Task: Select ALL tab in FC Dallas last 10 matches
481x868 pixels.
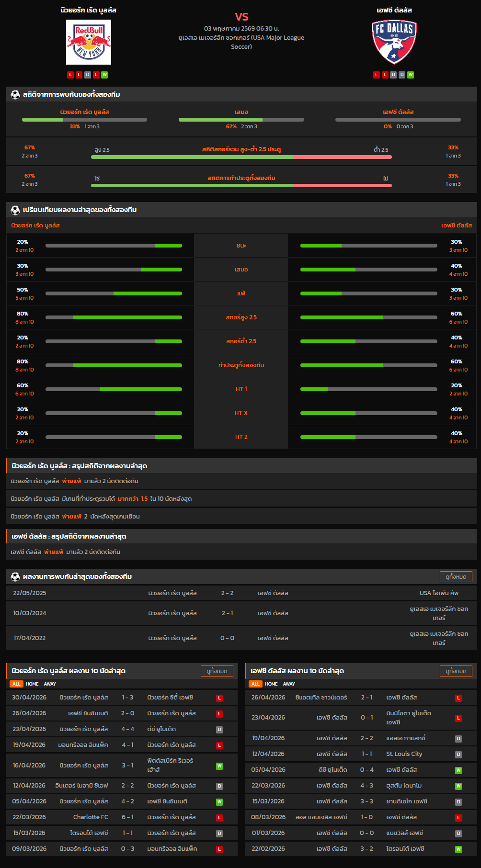Action: (x=255, y=684)
